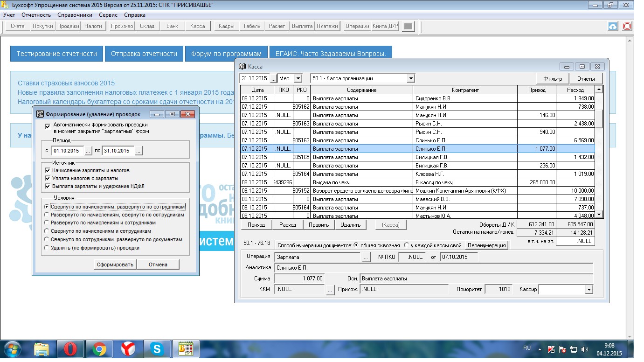This screenshot has width=644, height=362.
Task: Open the 'Мес' period dropdown
Action: pos(298,78)
